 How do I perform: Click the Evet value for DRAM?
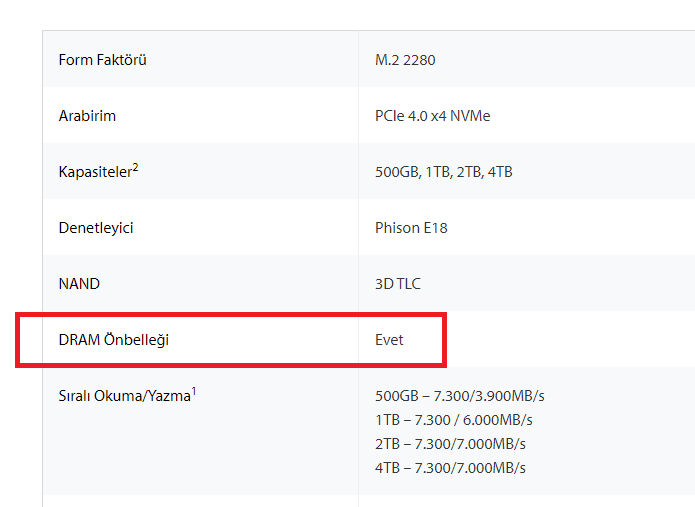[x=389, y=340]
